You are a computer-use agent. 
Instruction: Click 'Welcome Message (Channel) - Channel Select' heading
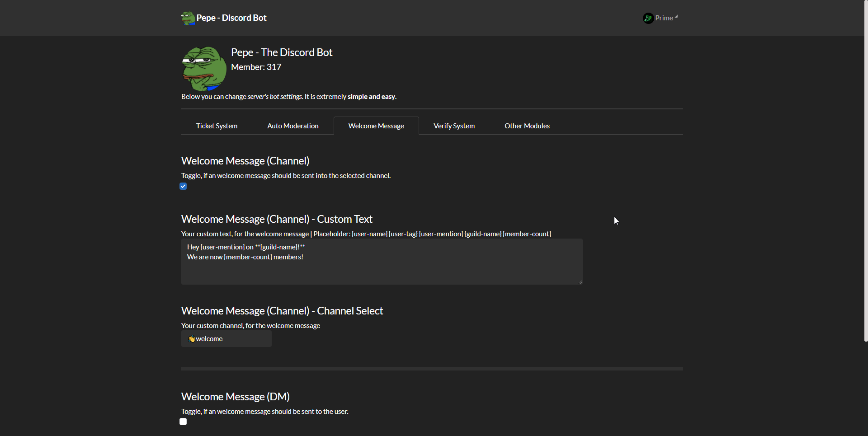[x=282, y=311]
